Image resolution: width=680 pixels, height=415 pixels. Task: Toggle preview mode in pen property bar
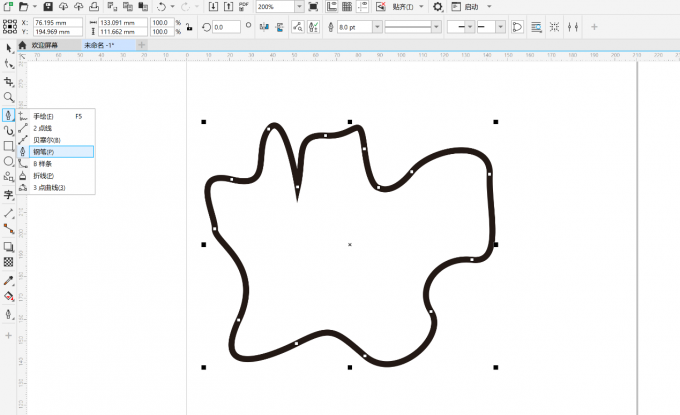298,27
